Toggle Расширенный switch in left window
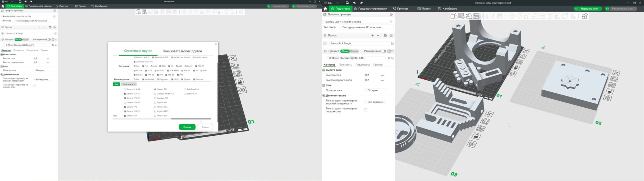The height and width of the screenshot is (181, 644). click(x=49, y=40)
